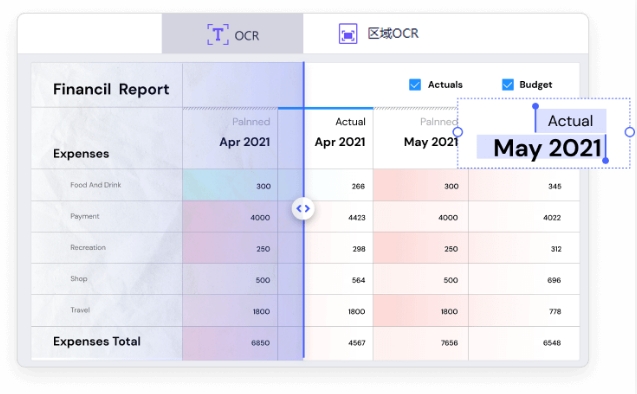The height and width of the screenshot is (394, 637).
Task: Click the Travel row label
Action: [80, 310]
